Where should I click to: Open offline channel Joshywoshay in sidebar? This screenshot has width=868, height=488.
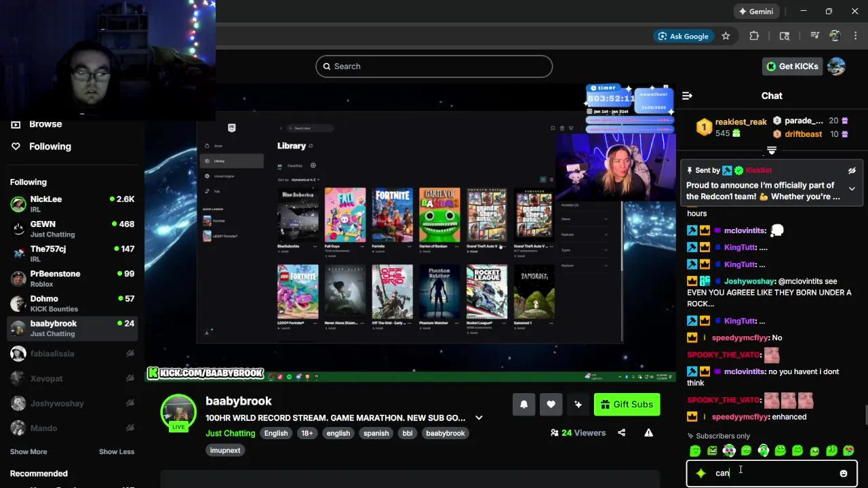coord(72,403)
